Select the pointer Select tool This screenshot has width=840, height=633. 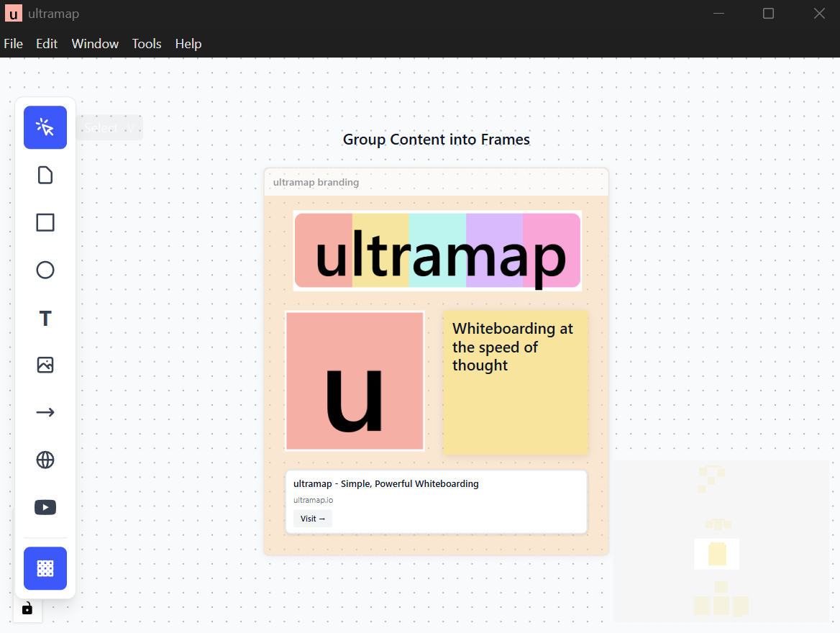coord(45,127)
